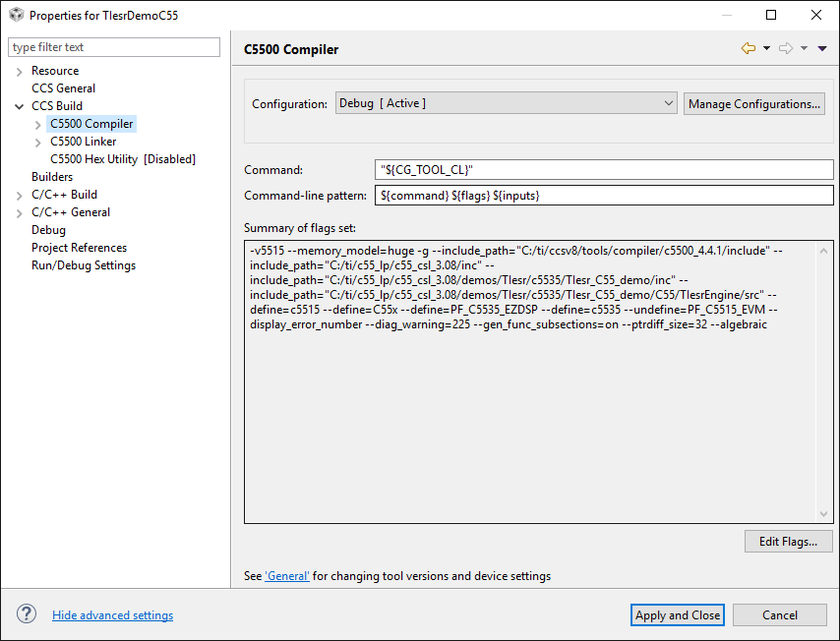Click the Command-line pattern field
The image size is (840, 641).
tap(604, 196)
